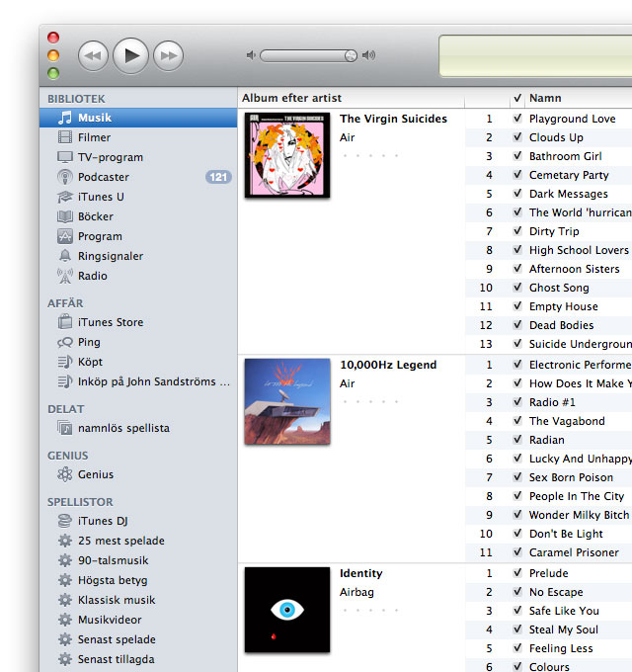Uncheck the Playground Love checkbox

517,119
